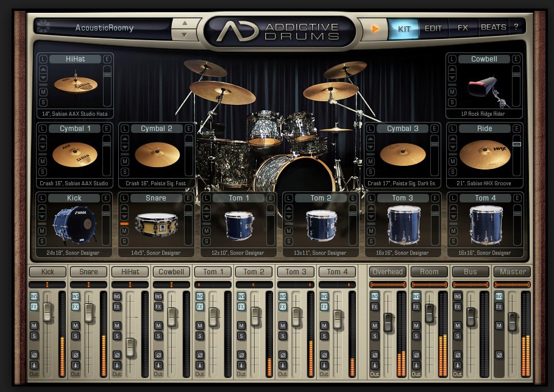Step Ride kitpiece up arrow
Image resolution: width=554 pixels, height=392 pixels.
point(453,138)
